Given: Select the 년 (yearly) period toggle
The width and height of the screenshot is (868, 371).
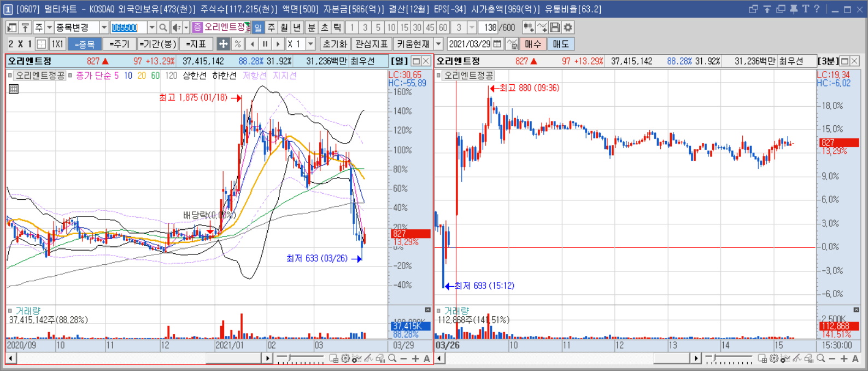Looking at the screenshot, I should [x=297, y=27].
